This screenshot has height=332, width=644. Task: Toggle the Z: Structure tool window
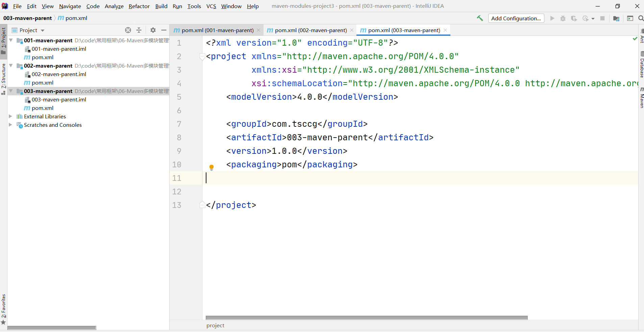coord(3,79)
